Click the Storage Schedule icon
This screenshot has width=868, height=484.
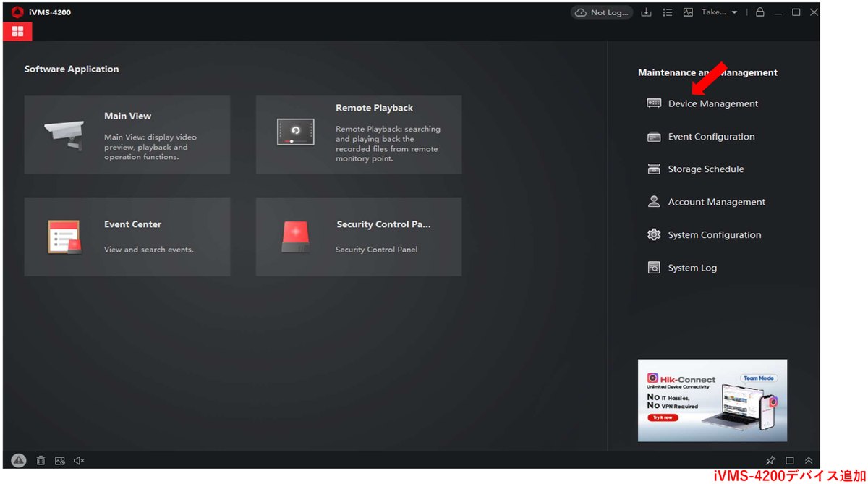pos(654,169)
